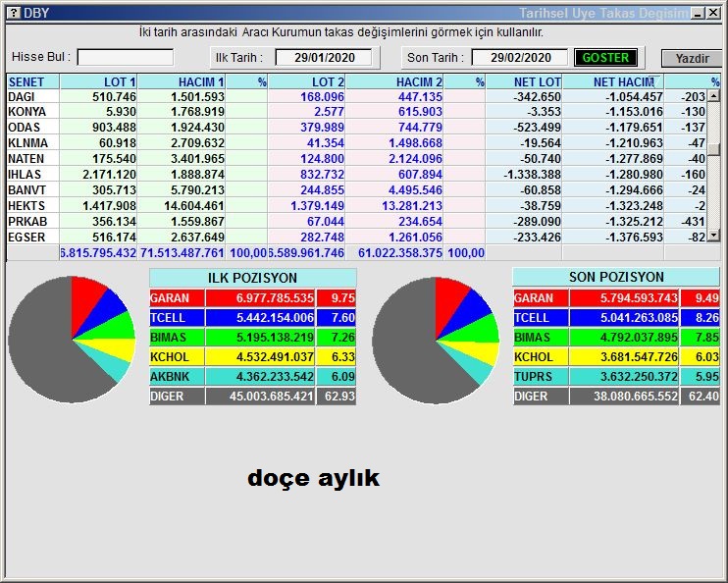Click ILK POZISYON header
The height and width of the screenshot is (583, 728).
tap(253, 278)
